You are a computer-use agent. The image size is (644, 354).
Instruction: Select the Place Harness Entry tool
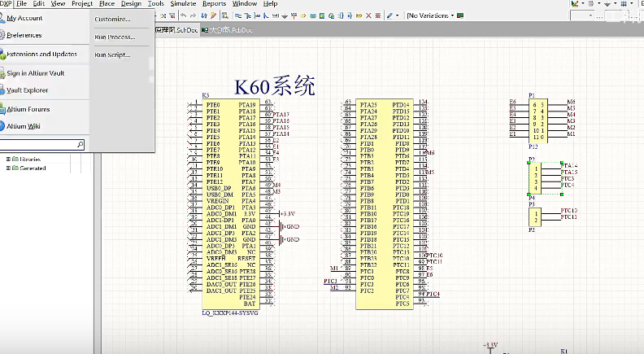[x=349, y=15]
